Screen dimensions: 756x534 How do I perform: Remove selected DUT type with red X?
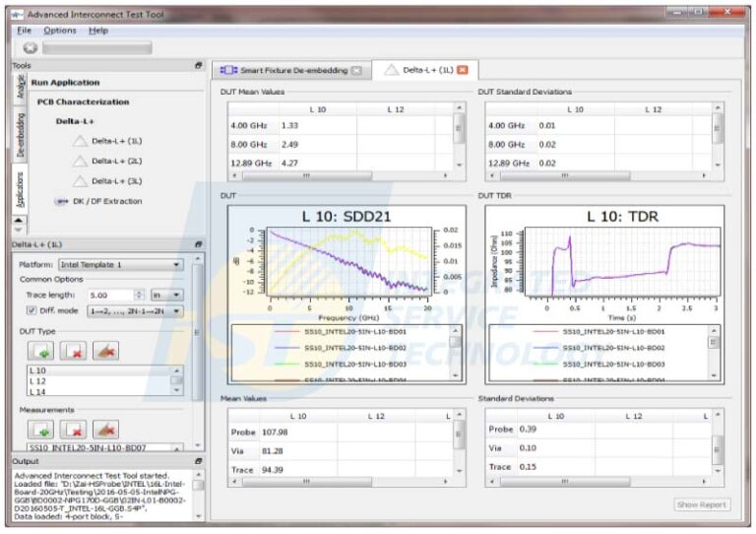(73, 351)
